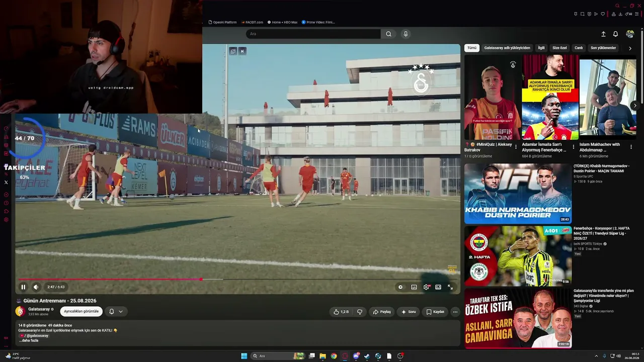The width and height of the screenshot is (644, 362).
Task: Open Steam from the taskbar
Action: tap(367, 356)
